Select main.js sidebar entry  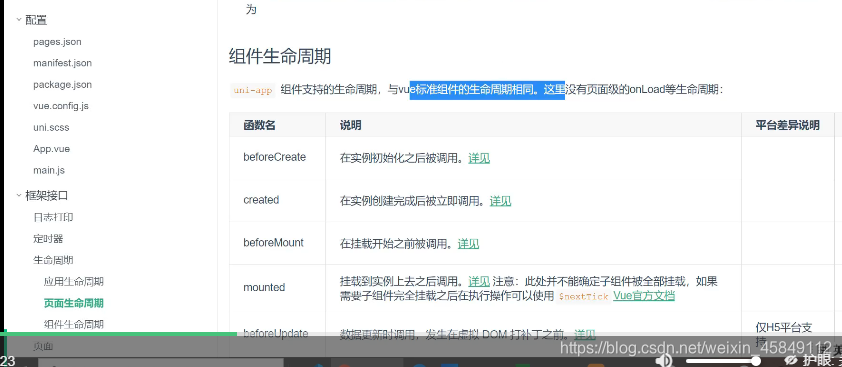[x=49, y=170]
